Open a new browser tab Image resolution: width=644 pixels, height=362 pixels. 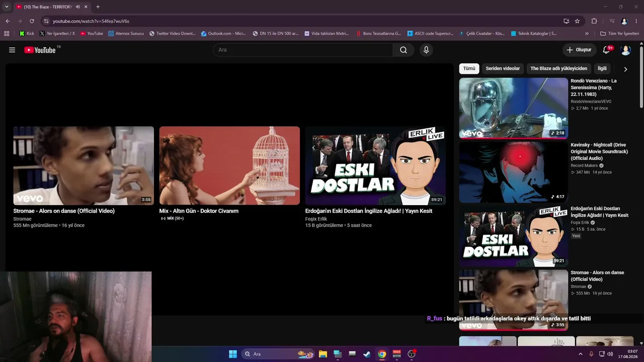[x=98, y=7]
